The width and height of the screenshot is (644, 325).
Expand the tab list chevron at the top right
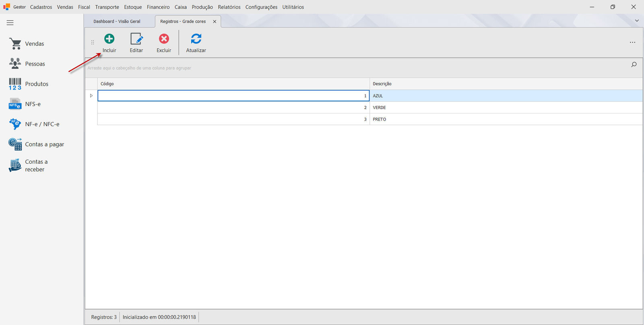637,21
